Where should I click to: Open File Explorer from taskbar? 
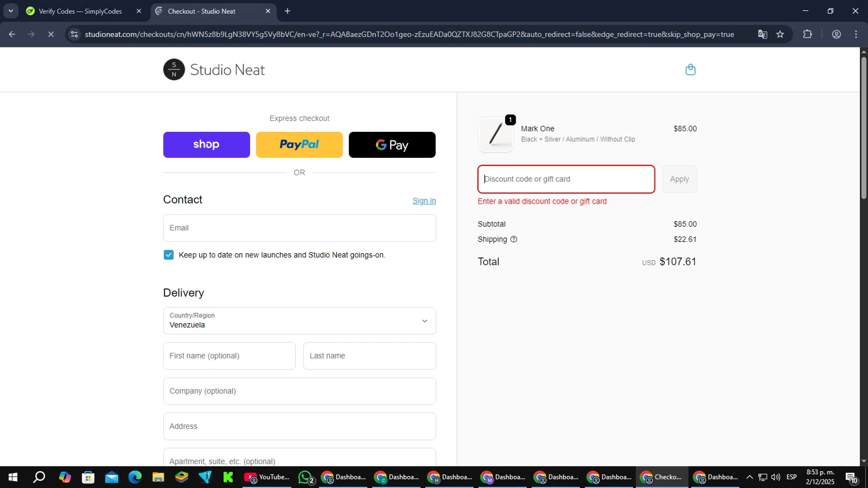[159, 477]
